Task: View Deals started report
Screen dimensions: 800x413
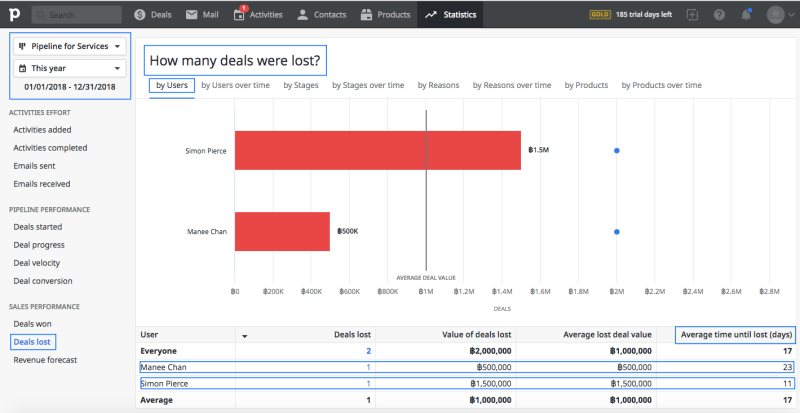Action: click(x=38, y=227)
